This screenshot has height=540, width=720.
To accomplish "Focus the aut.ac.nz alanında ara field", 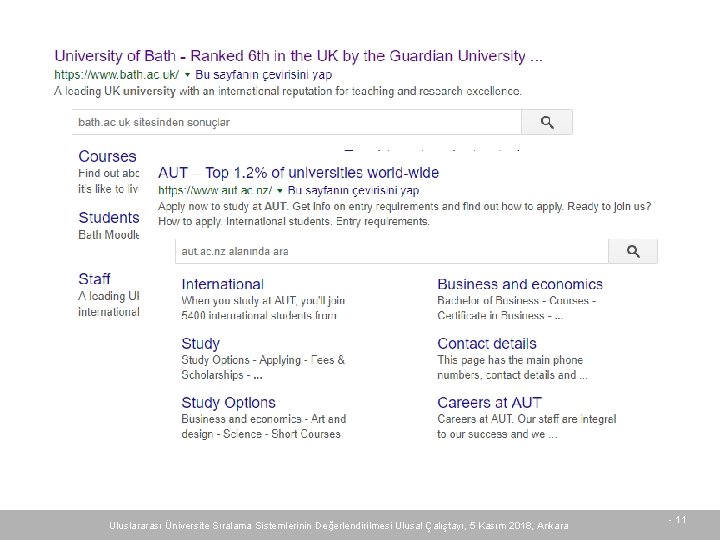I will point(392,251).
